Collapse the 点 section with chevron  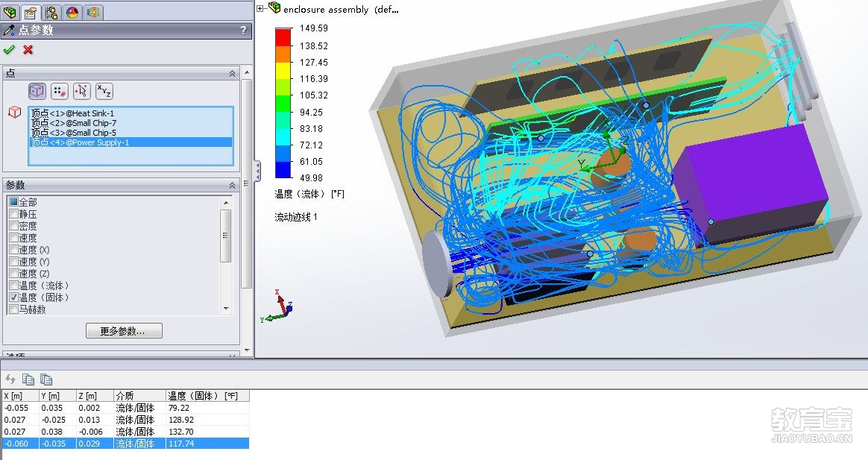coord(232,74)
